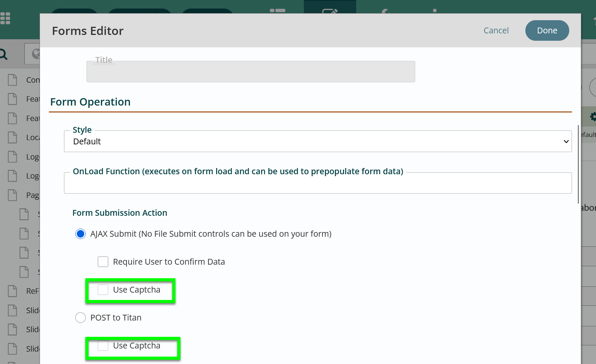The height and width of the screenshot is (364, 596).
Task: Cancel the Forms Editor dialog
Action: click(x=496, y=30)
